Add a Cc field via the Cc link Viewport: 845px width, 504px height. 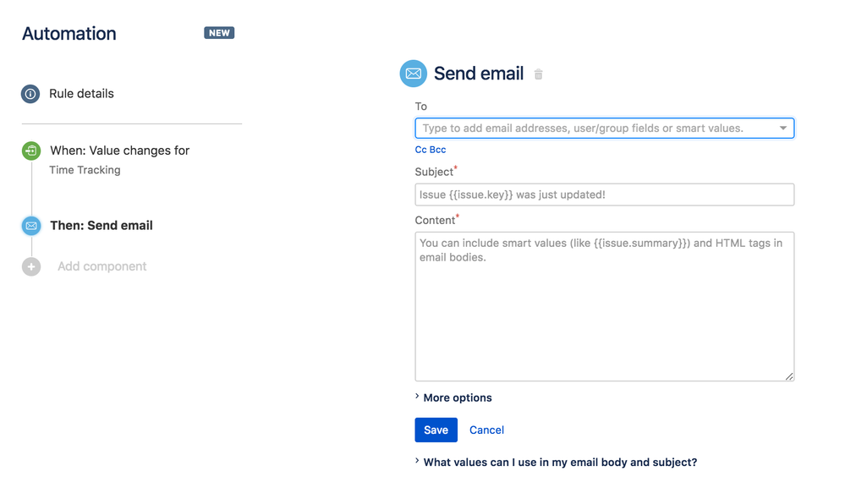coord(420,150)
